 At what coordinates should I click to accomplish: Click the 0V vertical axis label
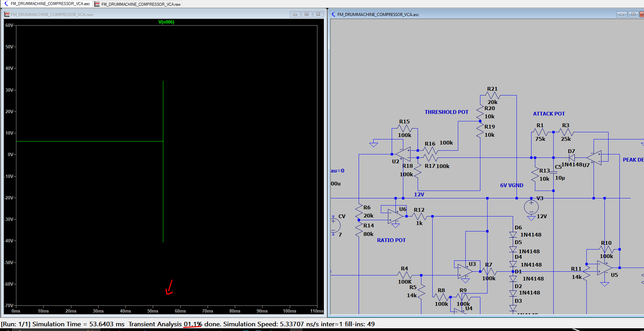click(11, 155)
